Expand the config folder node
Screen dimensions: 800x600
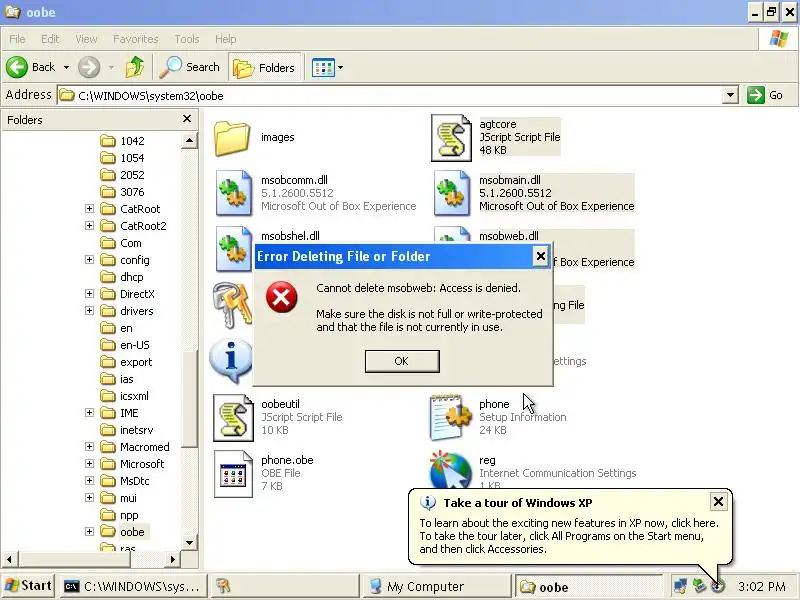(89, 260)
